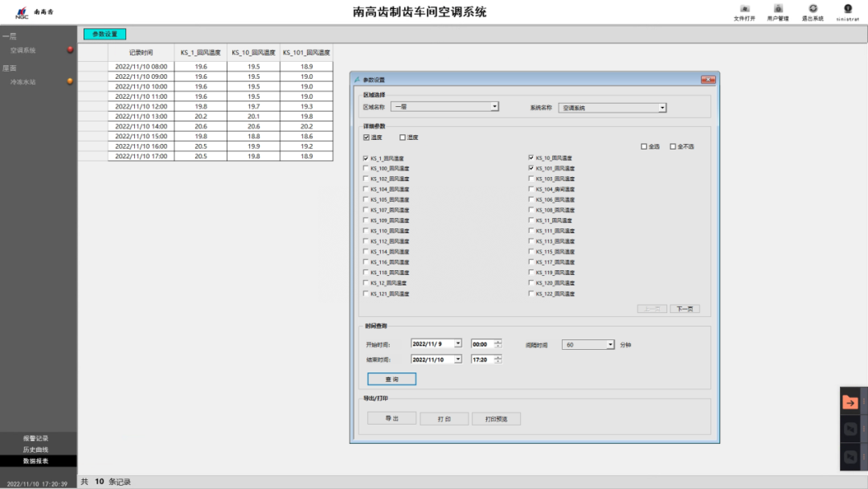Viewport: 868px width, 489px height.
Task: Select the 2022/11/10 13:00 row
Action: (x=206, y=117)
